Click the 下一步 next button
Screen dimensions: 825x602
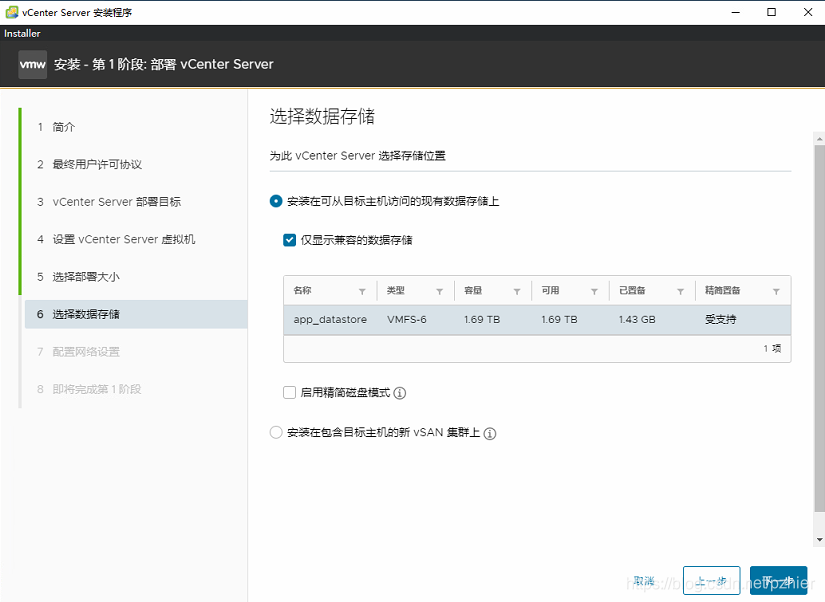coord(778,580)
